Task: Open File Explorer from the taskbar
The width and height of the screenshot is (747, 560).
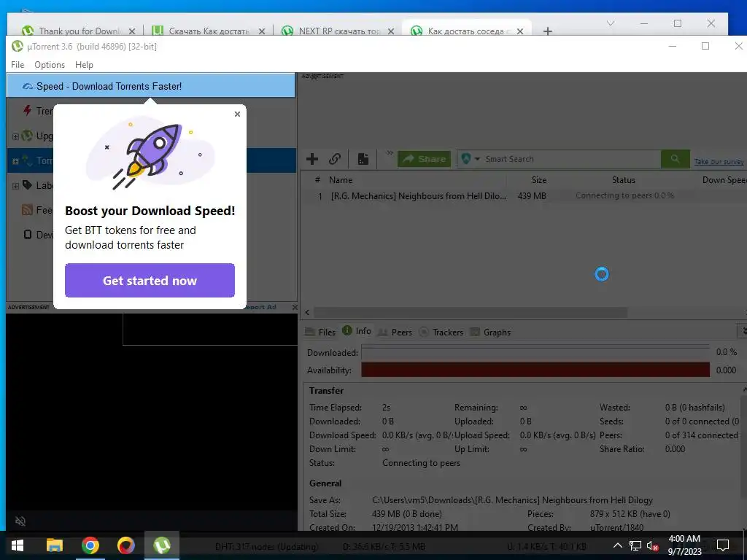Action: [54, 545]
